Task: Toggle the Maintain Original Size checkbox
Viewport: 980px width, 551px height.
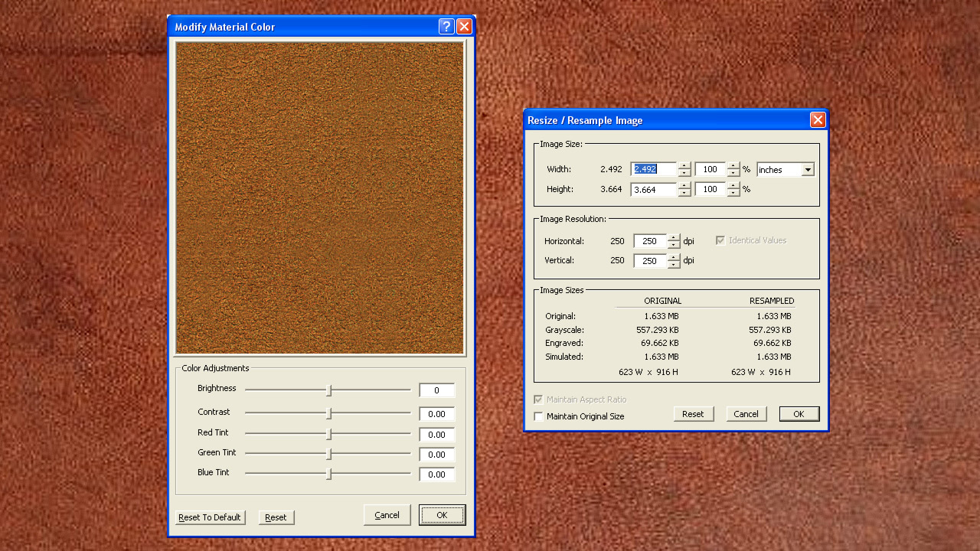Action: coord(539,417)
